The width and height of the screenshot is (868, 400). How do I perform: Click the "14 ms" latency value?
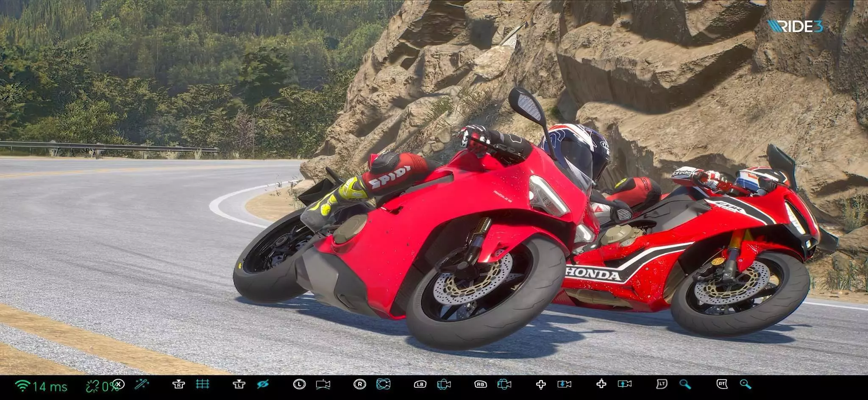(50, 386)
